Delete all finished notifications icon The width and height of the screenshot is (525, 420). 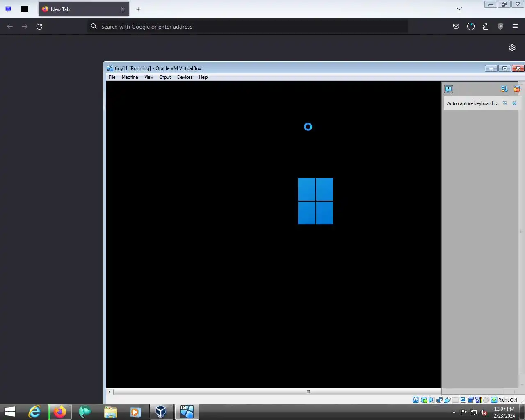[x=516, y=89]
